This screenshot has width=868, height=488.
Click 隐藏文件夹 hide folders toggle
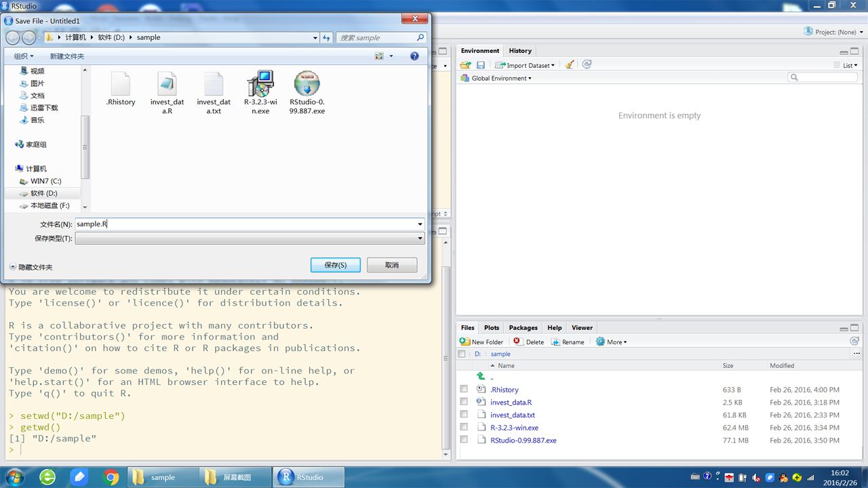[x=31, y=267]
